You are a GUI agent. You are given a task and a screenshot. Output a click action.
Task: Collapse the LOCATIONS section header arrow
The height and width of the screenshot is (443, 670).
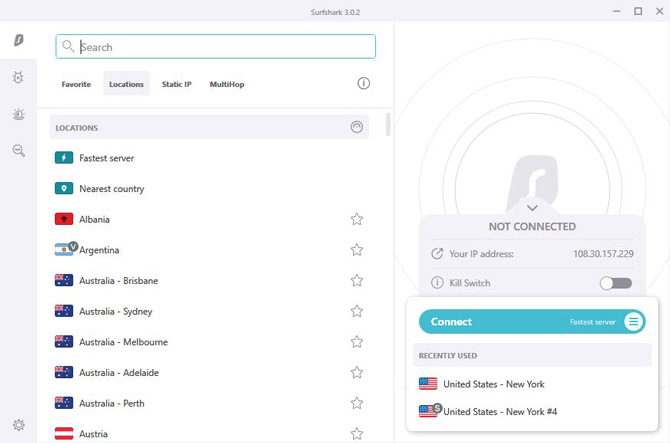pos(357,127)
